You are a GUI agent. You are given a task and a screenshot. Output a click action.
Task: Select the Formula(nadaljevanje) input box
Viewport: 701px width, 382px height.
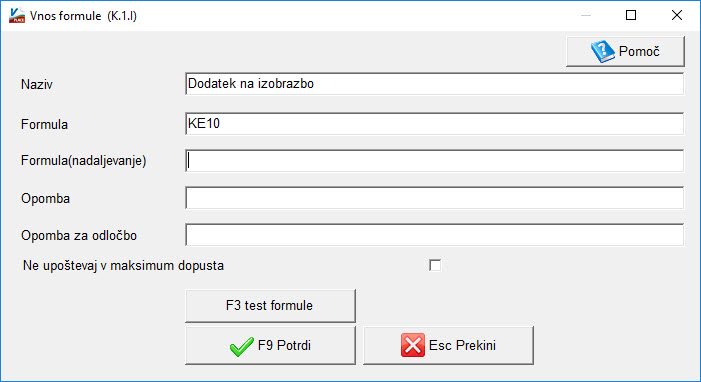pyautogui.click(x=435, y=161)
